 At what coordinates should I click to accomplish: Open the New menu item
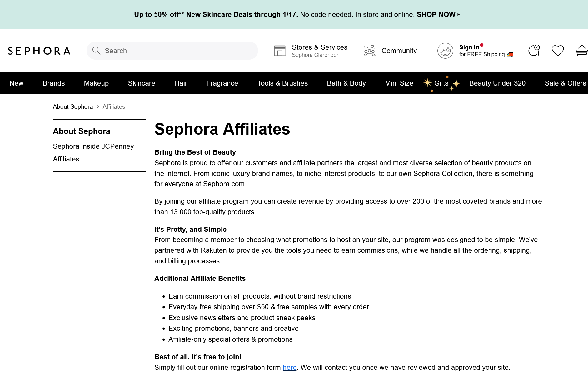(x=17, y=83)
